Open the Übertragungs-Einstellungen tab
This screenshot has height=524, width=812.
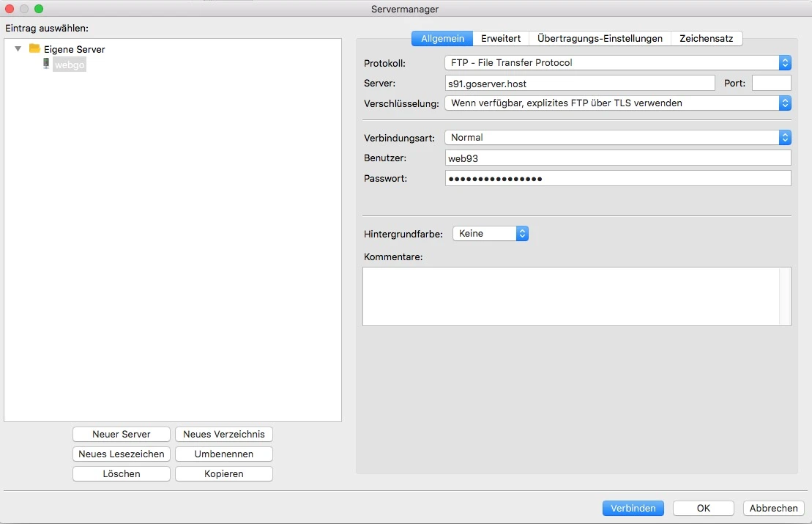coord(600,37)
